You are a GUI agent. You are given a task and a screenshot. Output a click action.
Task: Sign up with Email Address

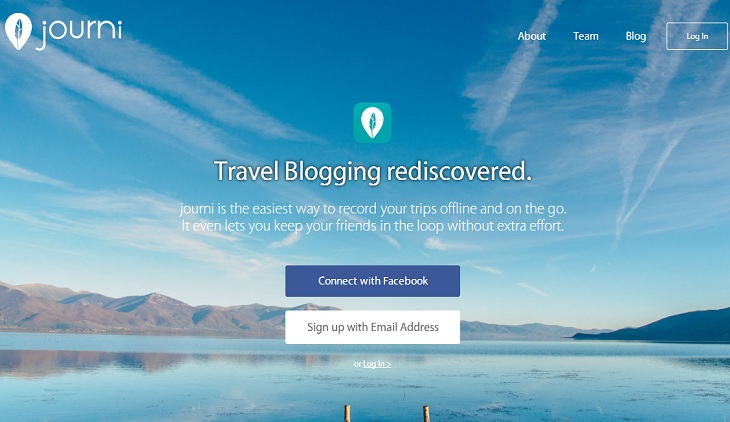[372, 327]
